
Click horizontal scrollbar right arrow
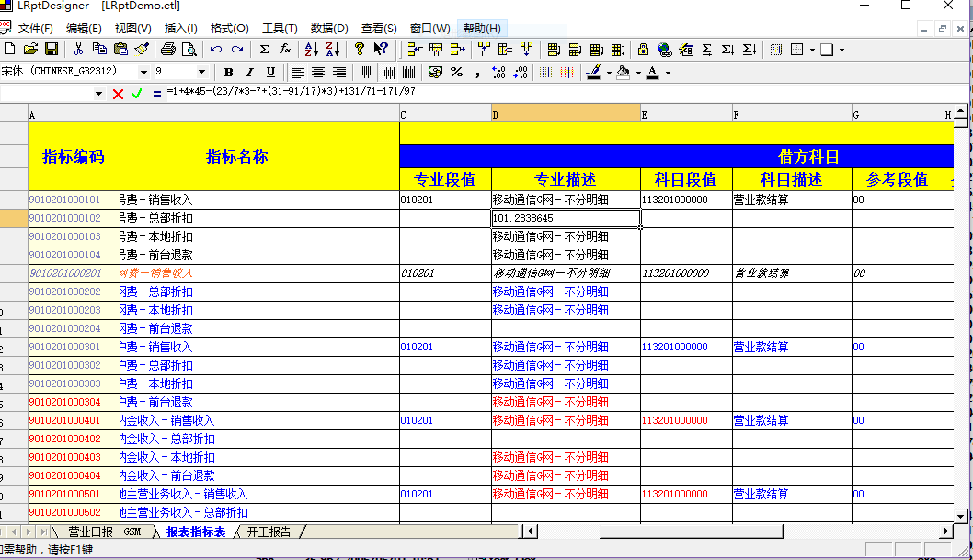(x=946, y=531)
